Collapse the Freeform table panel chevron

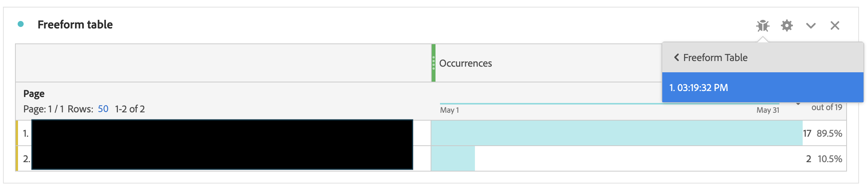point(811,26)
